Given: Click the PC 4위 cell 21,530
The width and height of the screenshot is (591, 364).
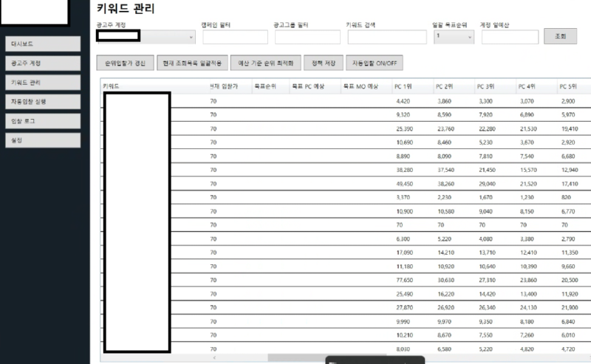Looking at the screenshot, I should point(528,128).
